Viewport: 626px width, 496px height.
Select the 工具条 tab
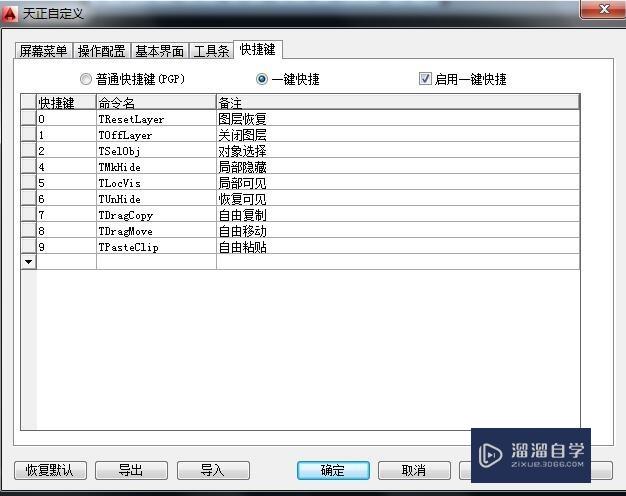(x=211, y=51)
